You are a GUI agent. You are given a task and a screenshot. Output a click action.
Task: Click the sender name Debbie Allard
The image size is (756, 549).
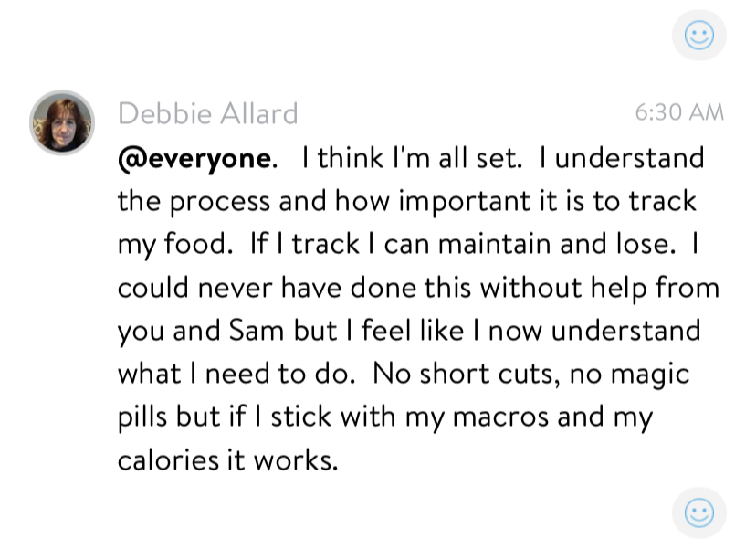click(208, 114)
